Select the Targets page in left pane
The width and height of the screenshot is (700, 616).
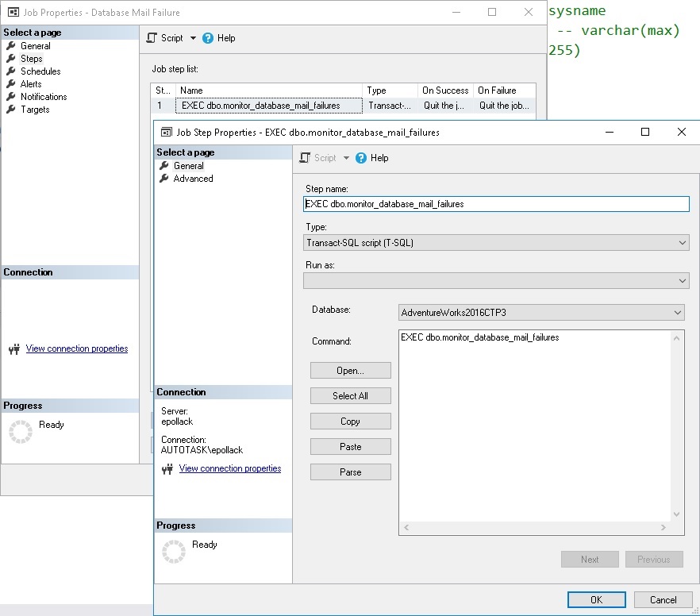[x=35, y=110]
